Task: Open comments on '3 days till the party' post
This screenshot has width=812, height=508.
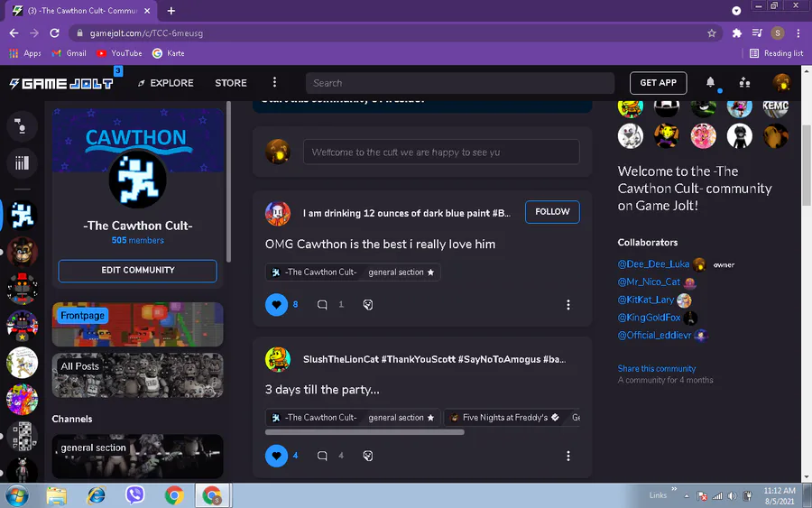Action: (x=322, y=456)
